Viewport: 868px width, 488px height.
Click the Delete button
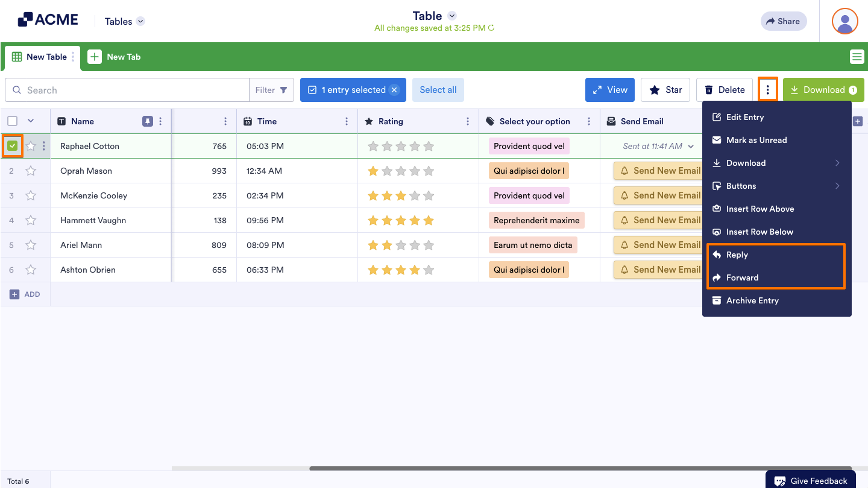tap(725, 90)
